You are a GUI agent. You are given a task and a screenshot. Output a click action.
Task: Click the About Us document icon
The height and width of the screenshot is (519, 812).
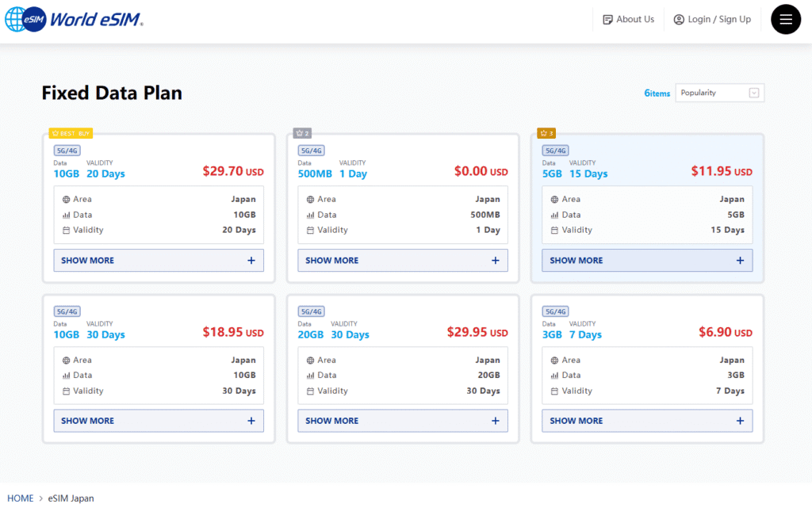pos(607,20)
